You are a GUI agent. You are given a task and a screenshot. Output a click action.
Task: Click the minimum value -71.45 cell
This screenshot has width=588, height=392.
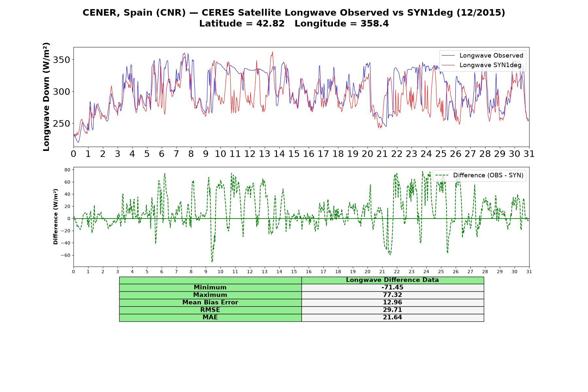click(x=393, y=287)
